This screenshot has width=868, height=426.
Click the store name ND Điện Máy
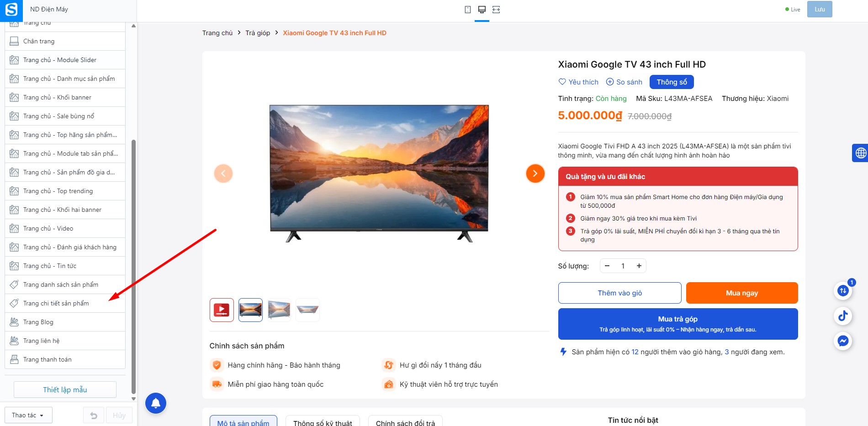coord(49,9)
